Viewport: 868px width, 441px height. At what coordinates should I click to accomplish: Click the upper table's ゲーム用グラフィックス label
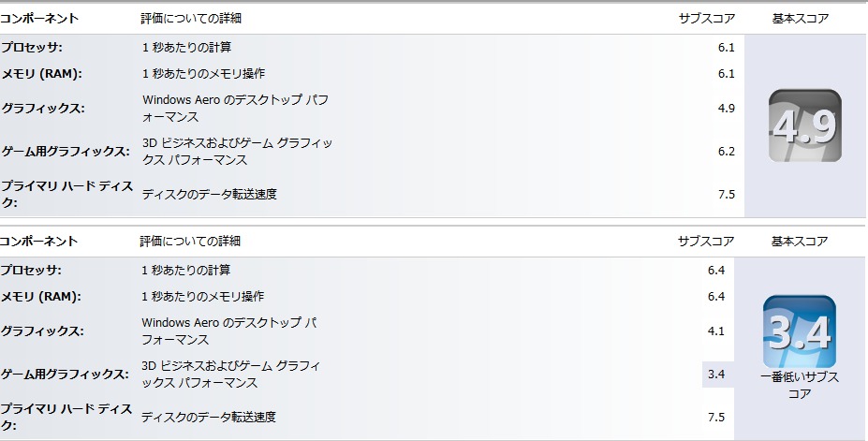pyautogui.click(x=65, y=152)
